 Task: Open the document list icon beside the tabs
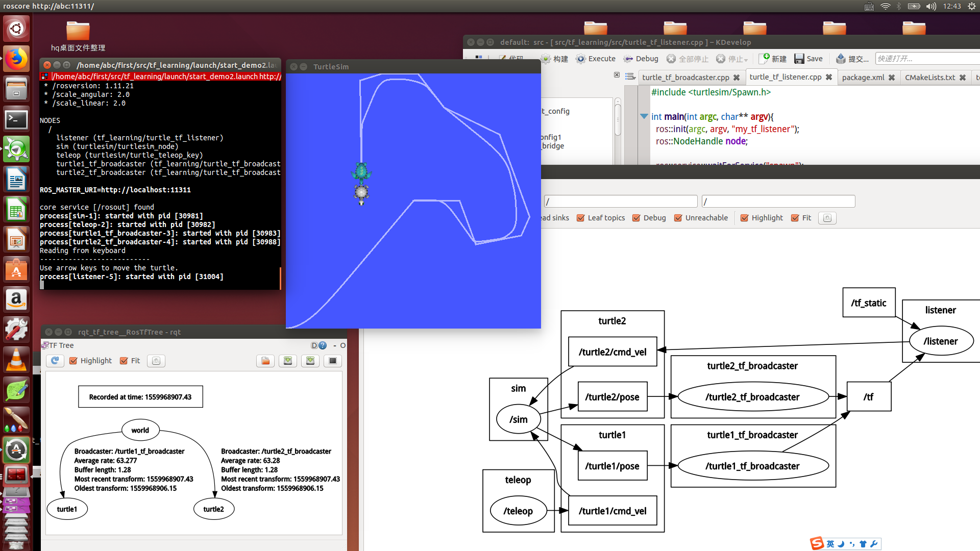click(x=631, y=77)
